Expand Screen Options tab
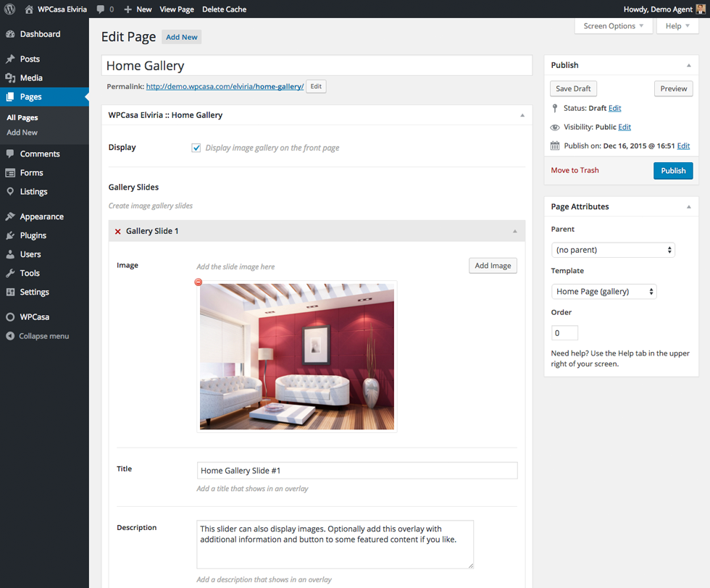This screenshot has height=588, width=710. click(x=613, y=26)
